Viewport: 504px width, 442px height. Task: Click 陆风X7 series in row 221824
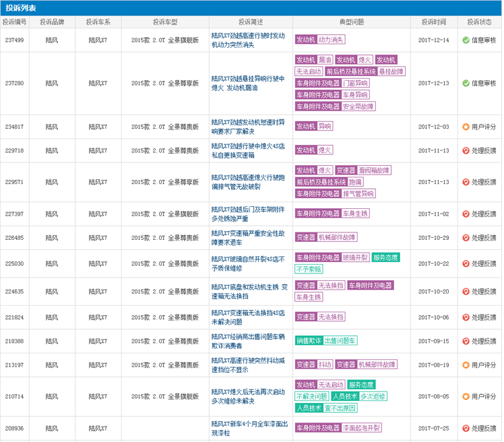(x=98, y=317)
